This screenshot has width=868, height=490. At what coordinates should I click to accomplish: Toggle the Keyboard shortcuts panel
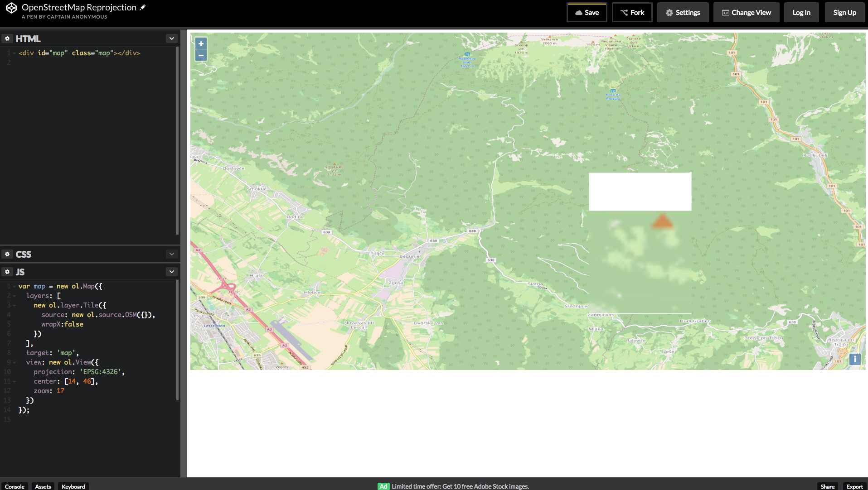pos(73,486)
